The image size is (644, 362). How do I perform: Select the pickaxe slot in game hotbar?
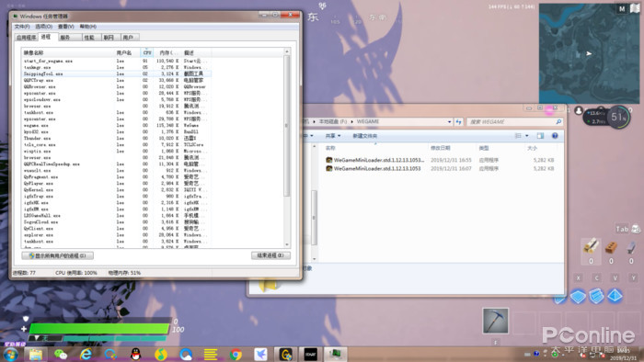(x=495, y=321)
